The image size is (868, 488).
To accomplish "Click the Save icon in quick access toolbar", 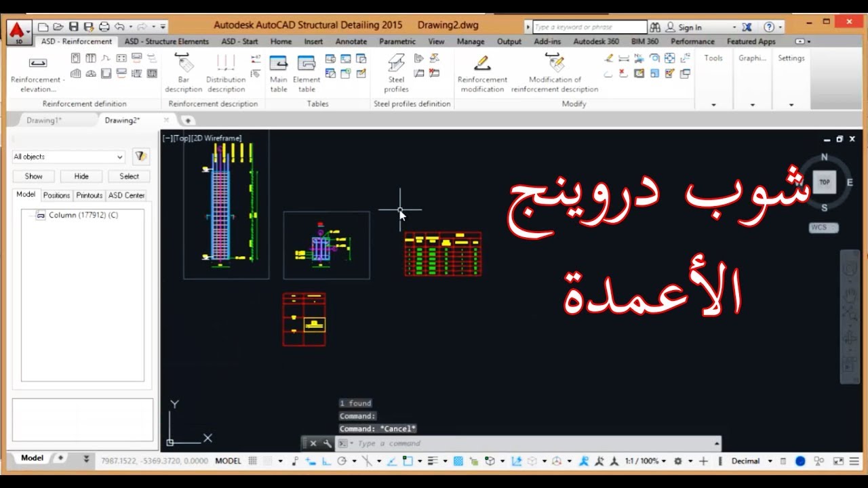I will tap(73, 27).
